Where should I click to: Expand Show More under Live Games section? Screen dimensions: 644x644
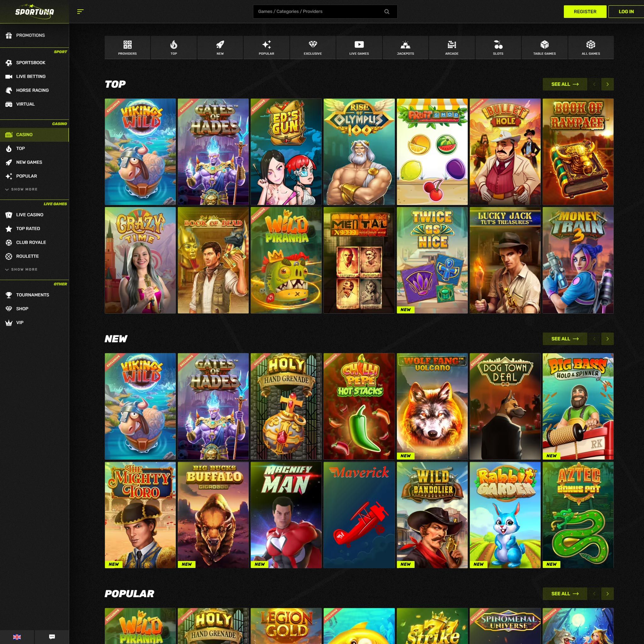[24, 269]
